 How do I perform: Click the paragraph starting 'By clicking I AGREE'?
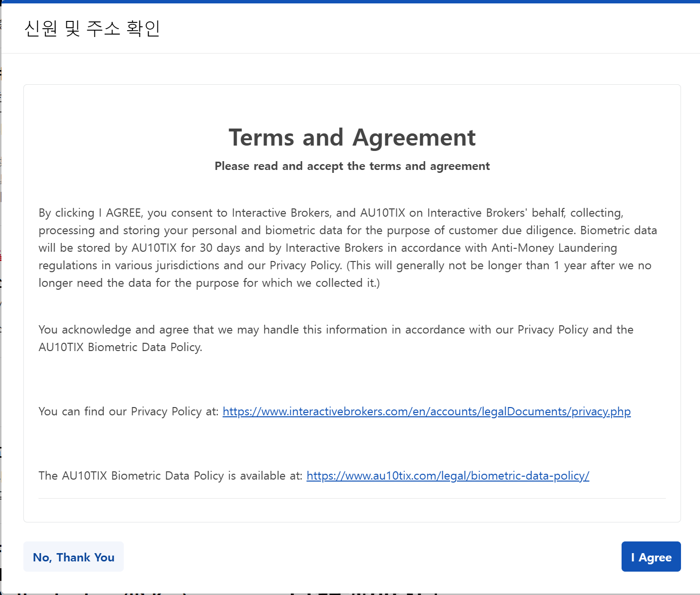tap(348, 248)
